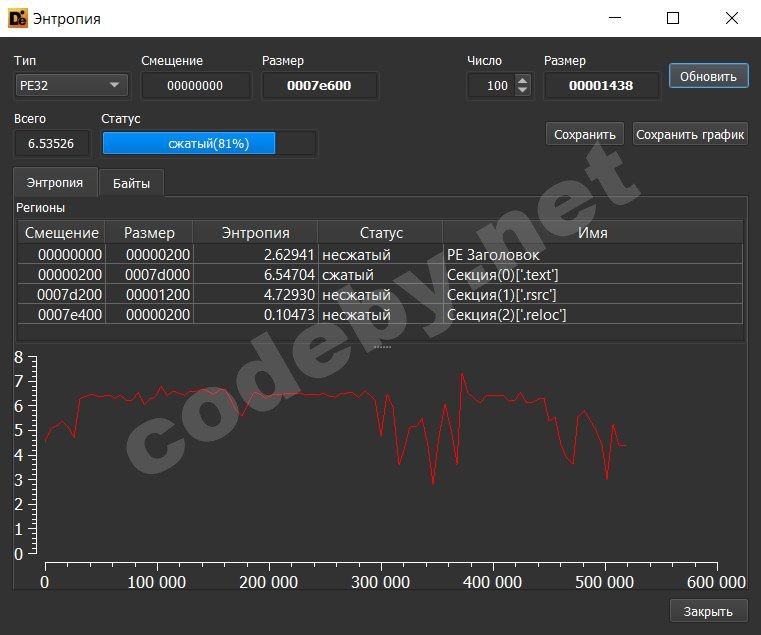This screenshot has height=635, width=761.
Task: Click the Обновить button
Action: tap(708, 76)
